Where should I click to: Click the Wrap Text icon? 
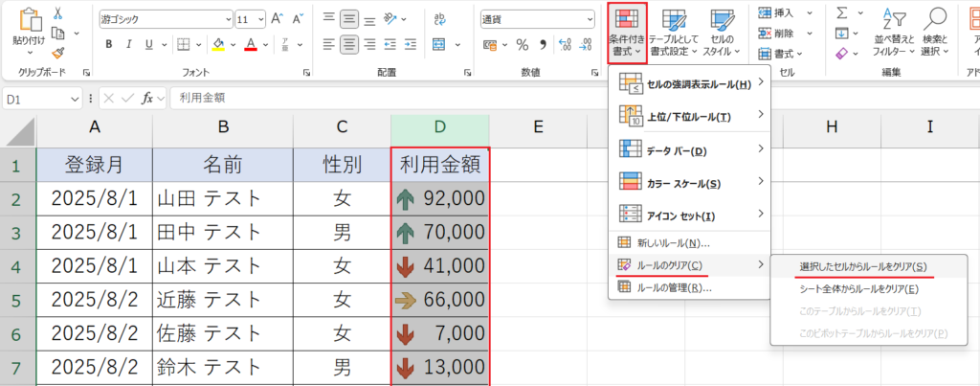click(439, 19)
